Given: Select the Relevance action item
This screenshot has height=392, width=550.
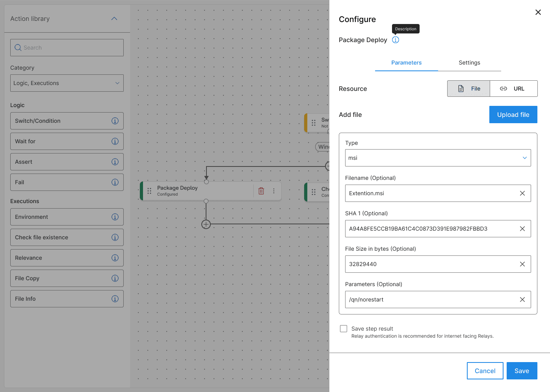Looking at the screenshot, I should click(67, 258).
